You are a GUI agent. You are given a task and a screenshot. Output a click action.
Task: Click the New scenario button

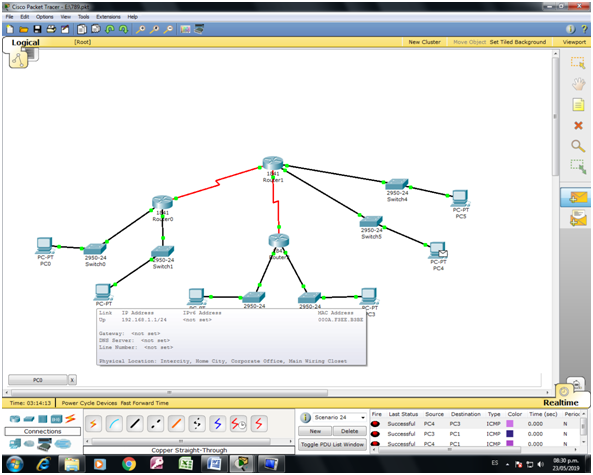(315, 431)
